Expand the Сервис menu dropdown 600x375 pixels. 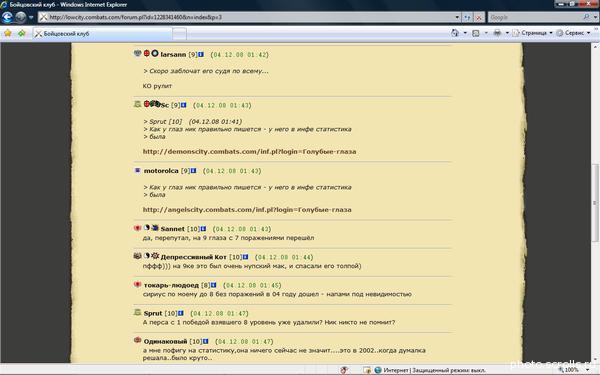point(589,33)
